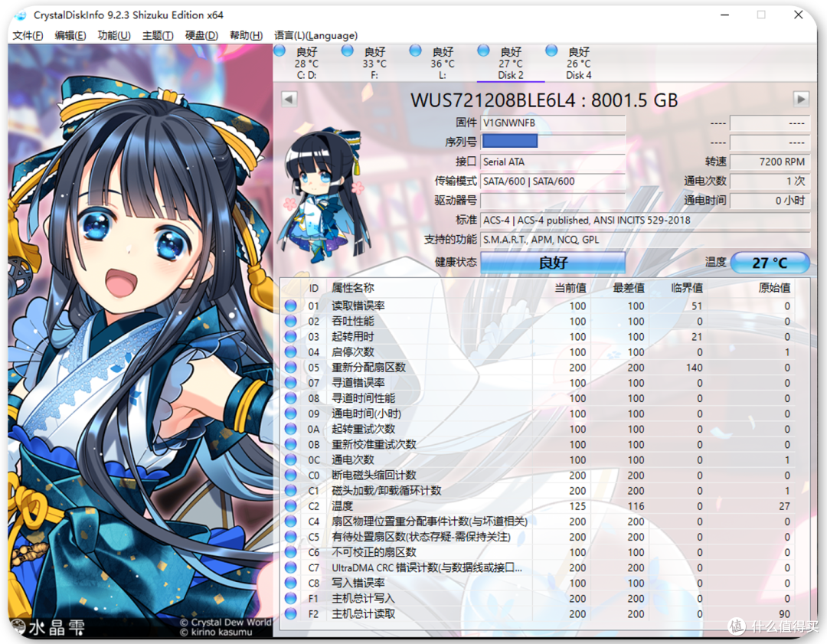This screenshot has width=827, height=644.
Task: Click the 良好 health status button
Action: (x=553, y=263)
